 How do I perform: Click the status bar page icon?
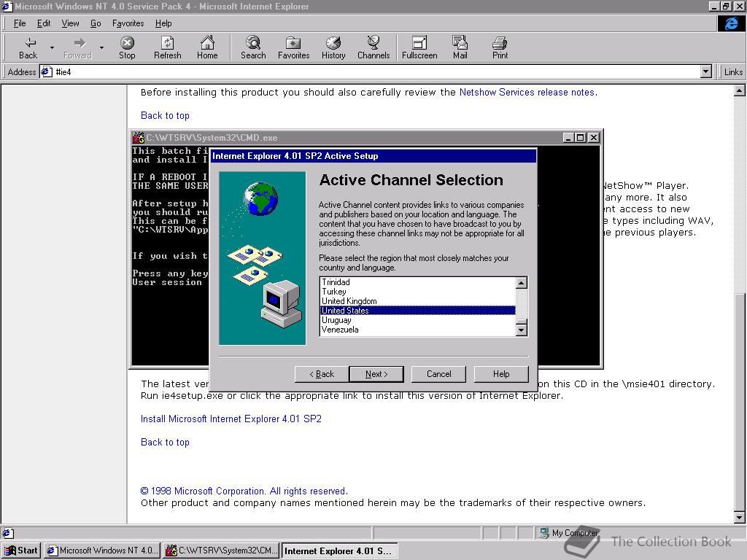click(7, 533)
